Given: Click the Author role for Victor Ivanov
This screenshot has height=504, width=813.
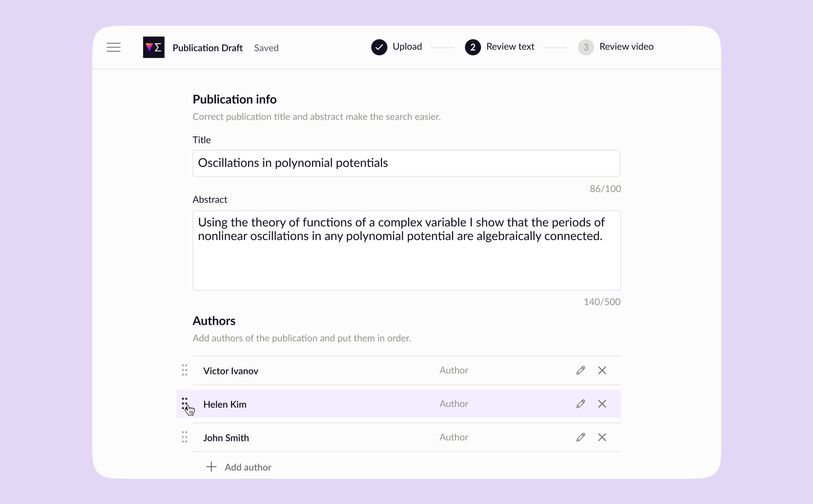Looking at the screenshot, I should (x=454, y=370).
